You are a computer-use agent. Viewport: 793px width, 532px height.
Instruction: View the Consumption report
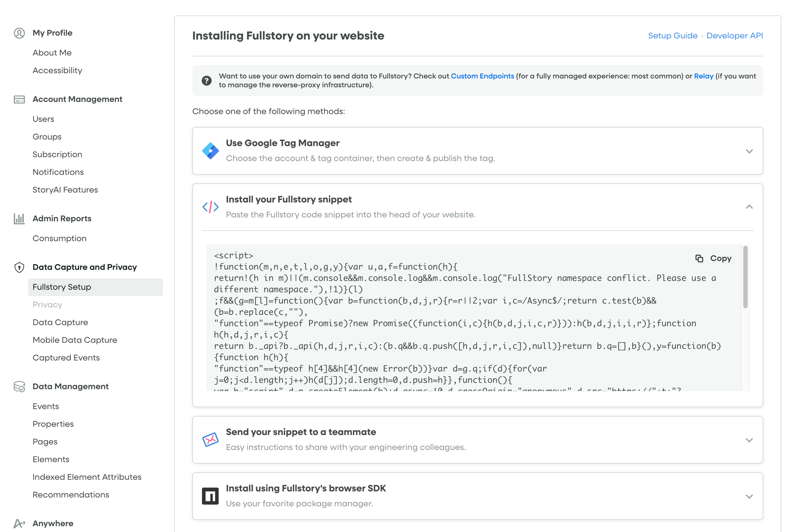click(x=59, y=239)
